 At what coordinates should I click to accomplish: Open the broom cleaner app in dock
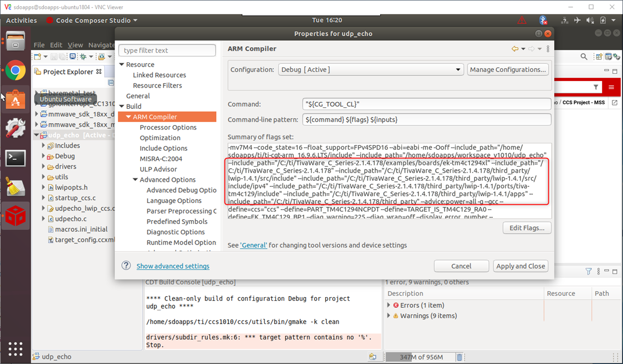pos(15,186)
